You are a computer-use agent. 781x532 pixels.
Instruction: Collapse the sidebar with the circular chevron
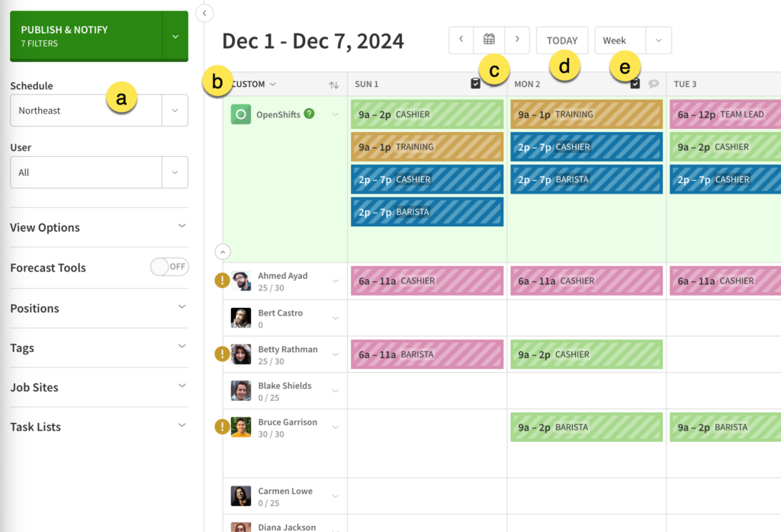[204, 13]
